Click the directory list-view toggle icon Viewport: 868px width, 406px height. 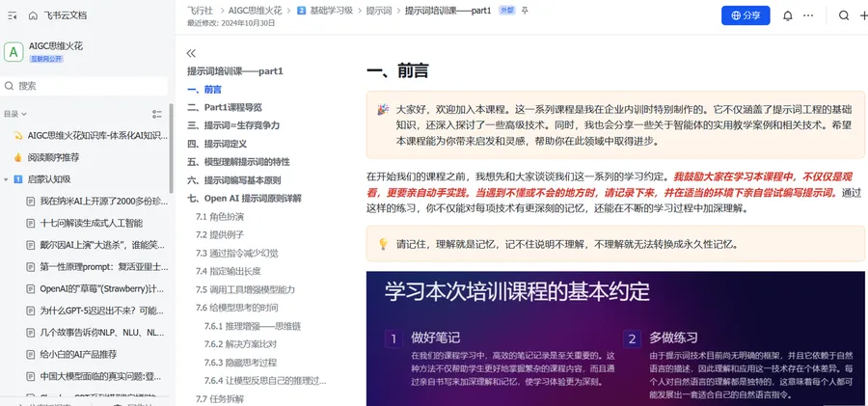(x=157, y=114)
